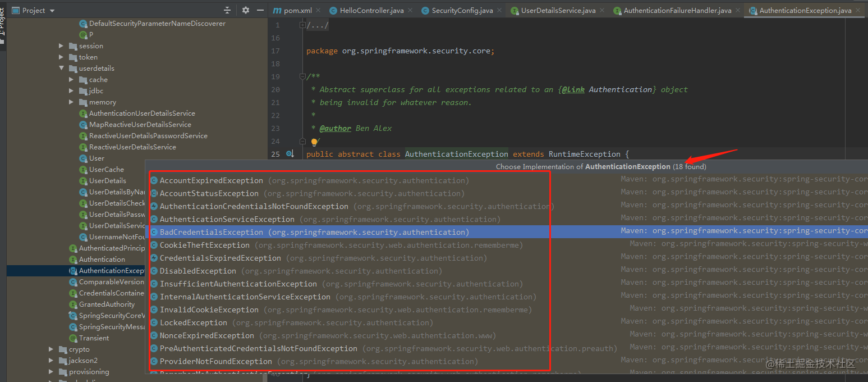
Task: Click RuntimeException in the class declaration
Action: point(585,154)
